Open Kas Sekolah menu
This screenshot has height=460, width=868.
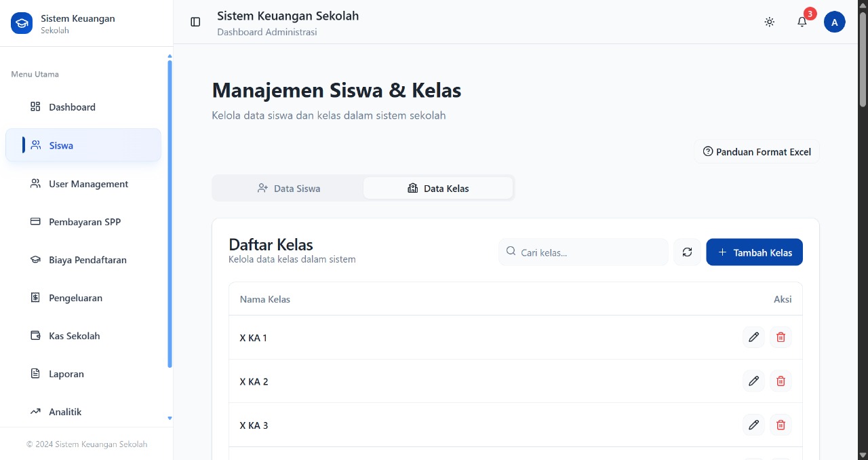83,336
